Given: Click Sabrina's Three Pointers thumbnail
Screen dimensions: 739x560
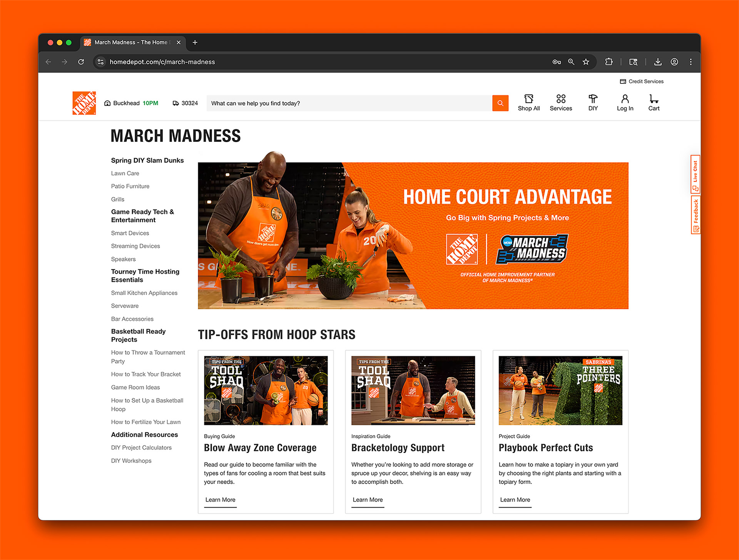Looking at the screenshot, I should coord(560,390).
